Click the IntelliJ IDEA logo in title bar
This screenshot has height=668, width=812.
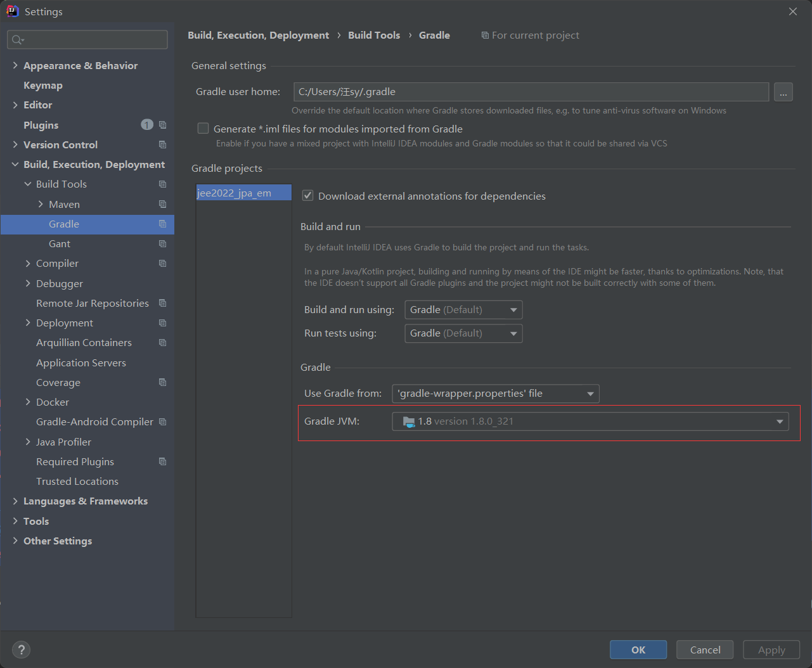(12, 11)
